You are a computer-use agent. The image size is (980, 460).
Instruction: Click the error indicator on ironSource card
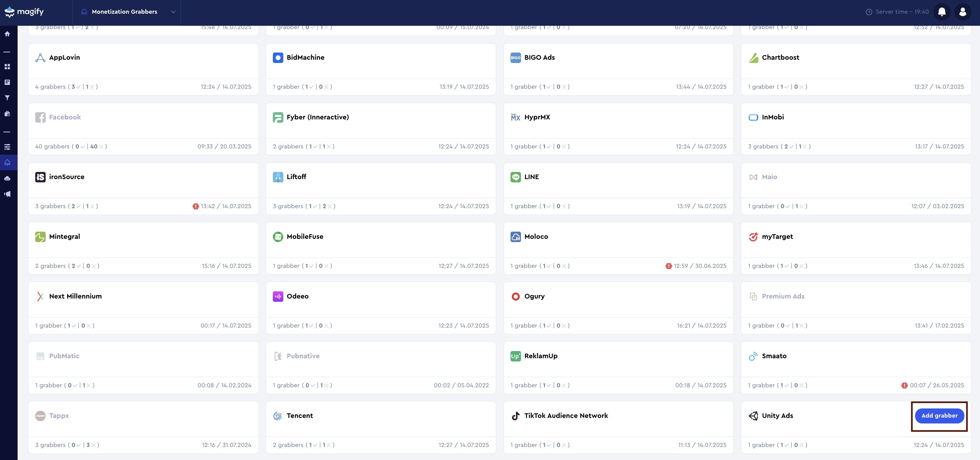click(x=196, y=206)
